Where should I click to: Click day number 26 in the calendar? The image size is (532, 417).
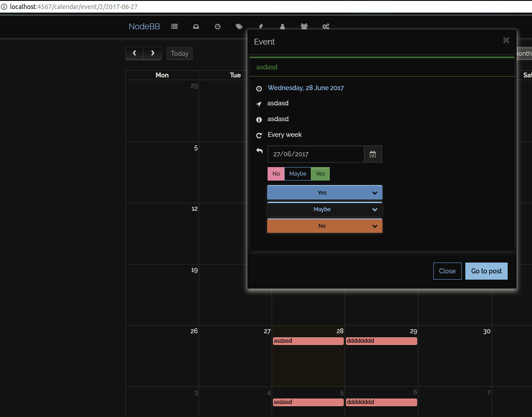tap(194, 331)
